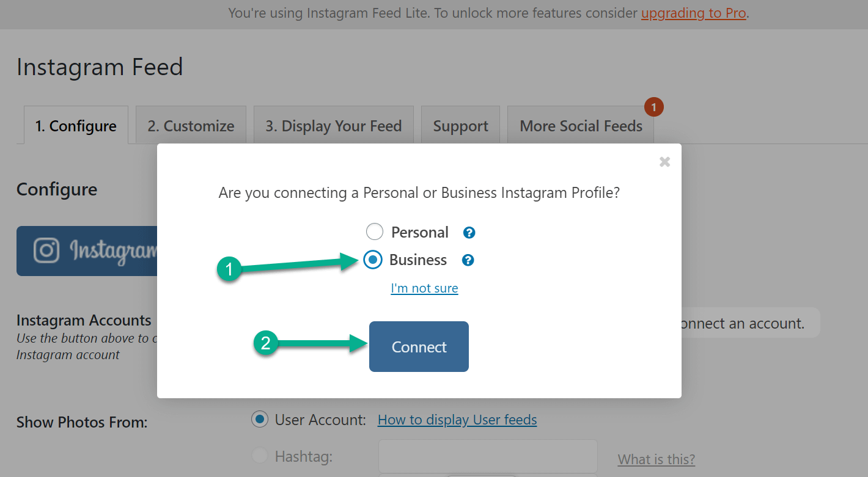Switch to the Customize tab
868x477 pixels.
click(x=190, y=125)
